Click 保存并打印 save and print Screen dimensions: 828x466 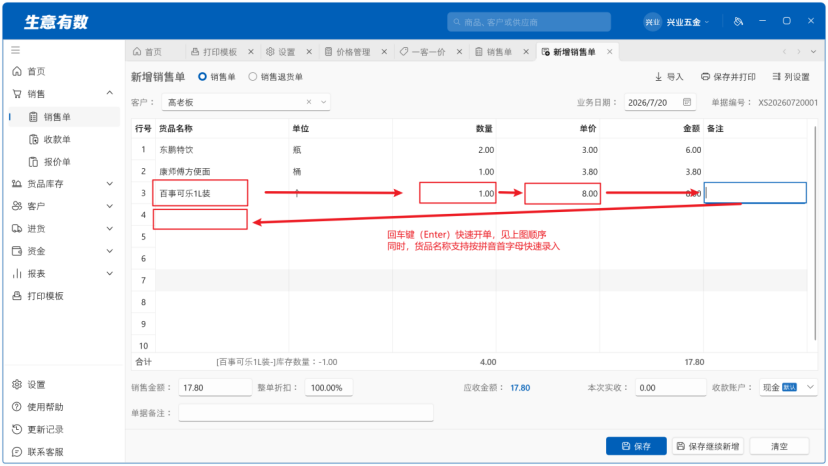point(728,77)
